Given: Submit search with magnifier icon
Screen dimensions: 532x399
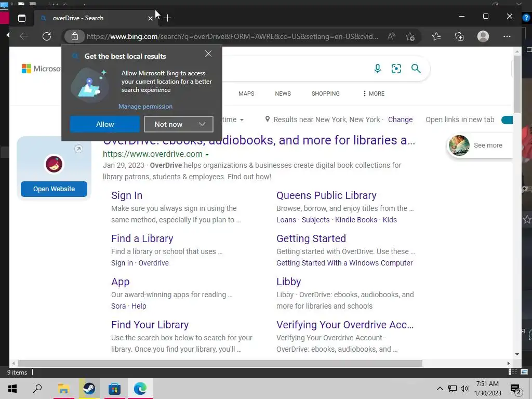Looking at the screenshot, I should 416,69.
